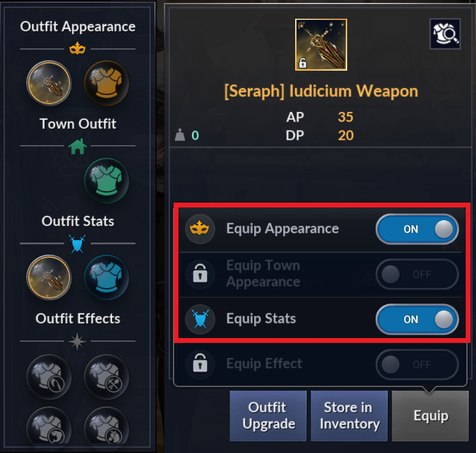Click the Outfit Upgrade button
The height and width of the screenshot is (453, 476).
pos(267,416)
